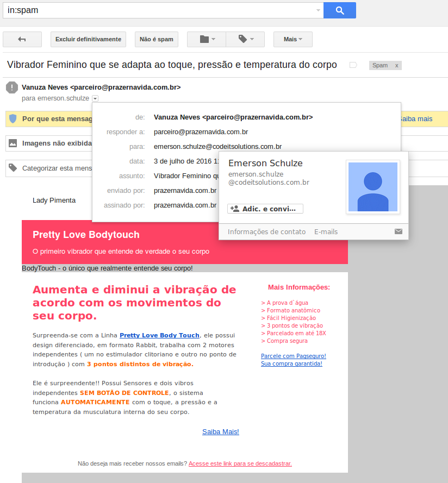Screen dimensions: 448x483
Task: Click assinado por prazernavida.com.br value
Action: pyautogui.click(x=185, y=205)
